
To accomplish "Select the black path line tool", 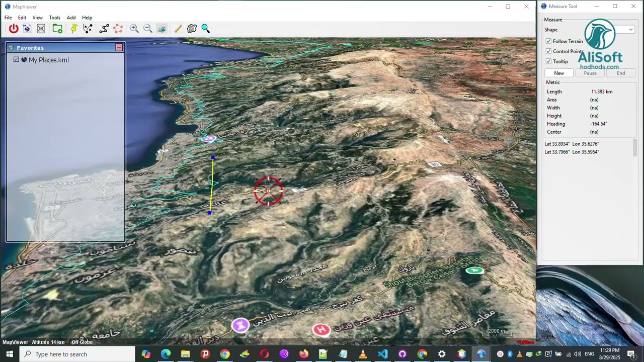I will (x=104, y=29).
